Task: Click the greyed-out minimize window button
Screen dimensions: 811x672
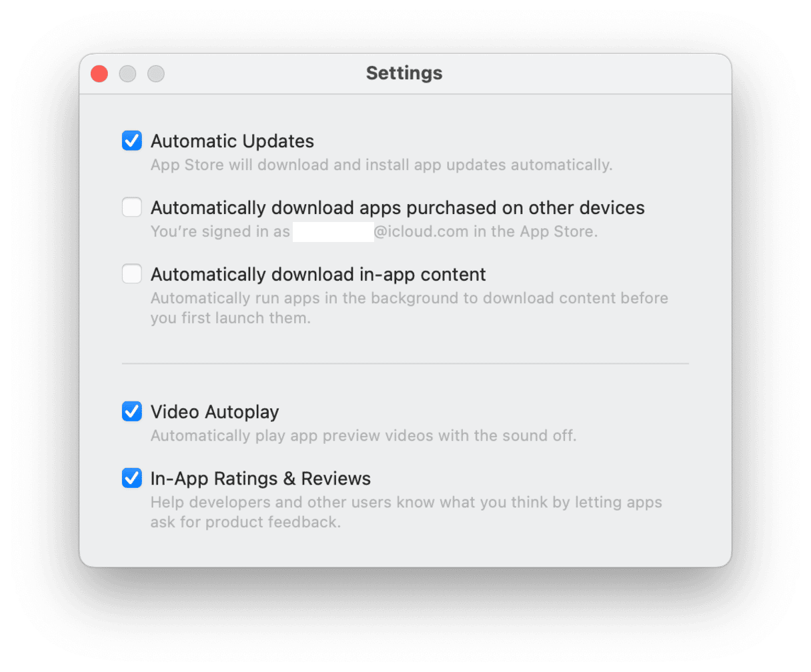Action: 127,73
